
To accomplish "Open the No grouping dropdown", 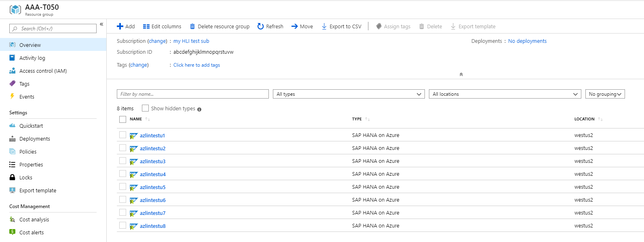I will click(605, 94).
